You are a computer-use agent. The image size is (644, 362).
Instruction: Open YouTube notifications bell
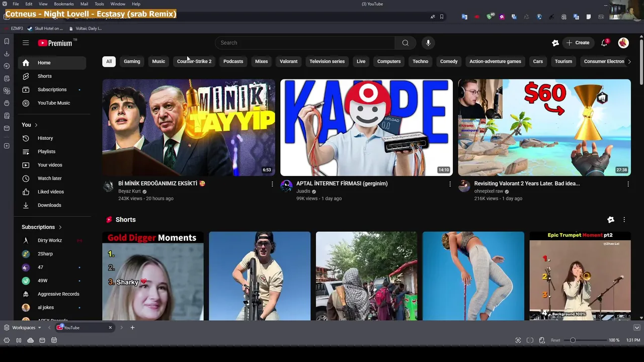point(604,43)
